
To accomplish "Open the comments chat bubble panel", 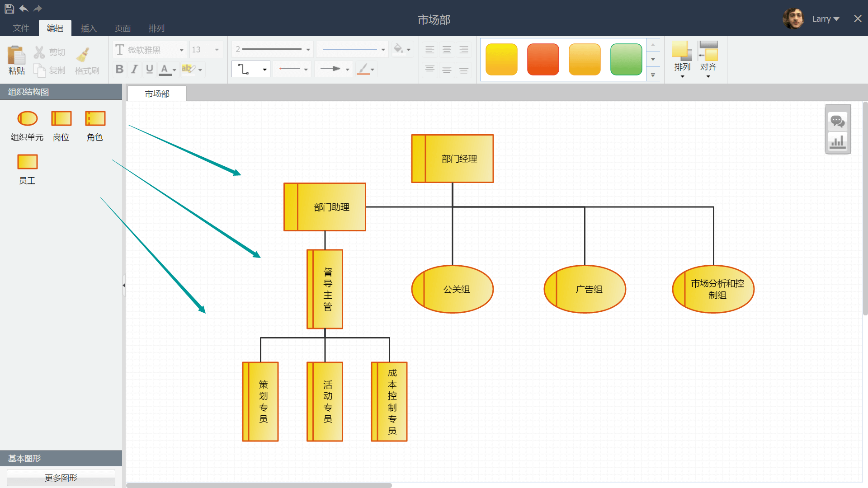I will point(837,121).
